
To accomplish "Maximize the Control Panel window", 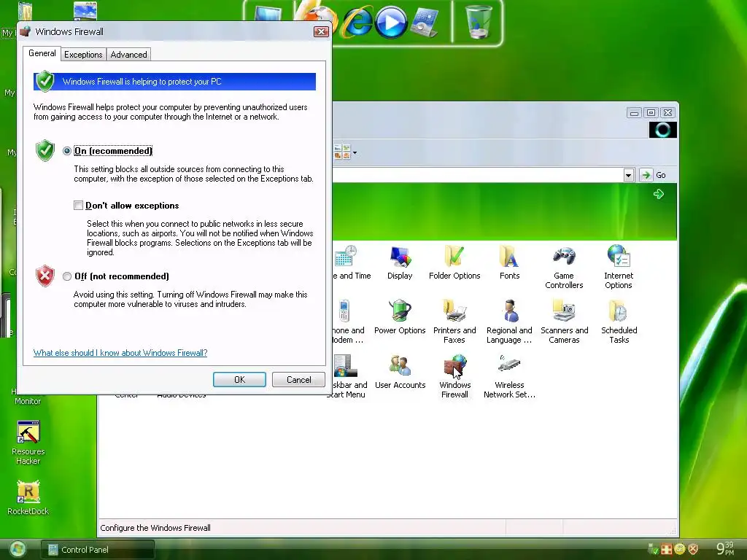I will [x=651, y=113].
